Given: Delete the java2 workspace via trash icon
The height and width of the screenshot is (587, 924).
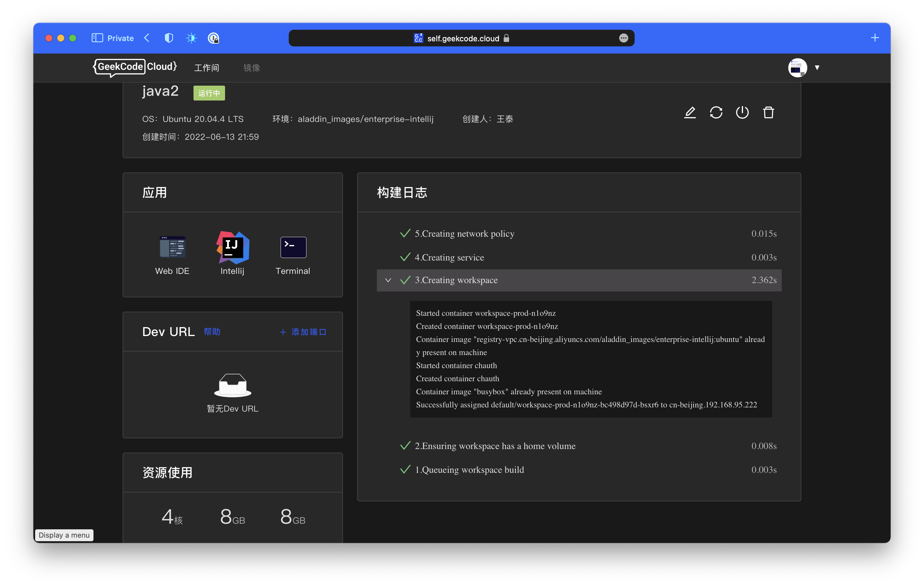Looking at the screenshot, I should 769,112.
